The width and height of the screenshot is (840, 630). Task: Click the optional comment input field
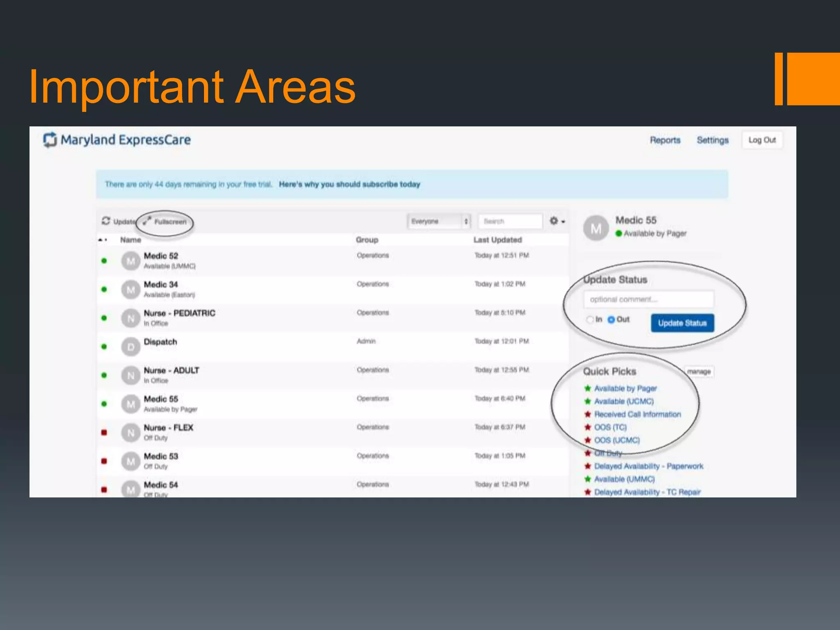[x=648, y=299]
